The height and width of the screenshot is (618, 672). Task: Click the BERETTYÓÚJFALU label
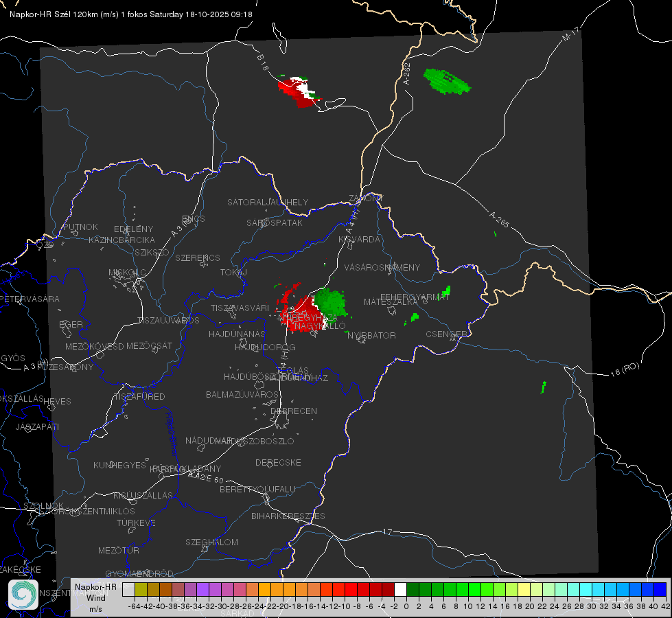(x=257, y=490)
